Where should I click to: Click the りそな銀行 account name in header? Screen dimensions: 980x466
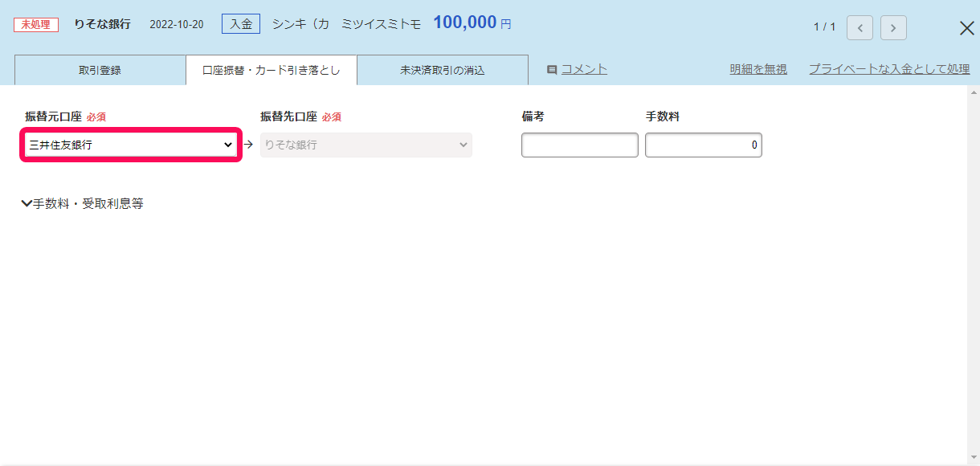point(102,24)
